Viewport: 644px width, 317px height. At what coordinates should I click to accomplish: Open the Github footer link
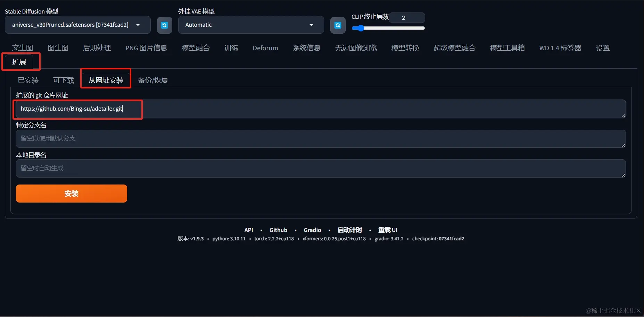click(x=278, y=230)
